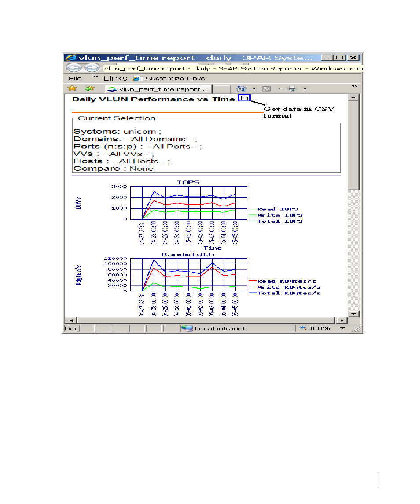Maximize the browser window
Viewport: 420px width, 504px height.
point(339,58)
